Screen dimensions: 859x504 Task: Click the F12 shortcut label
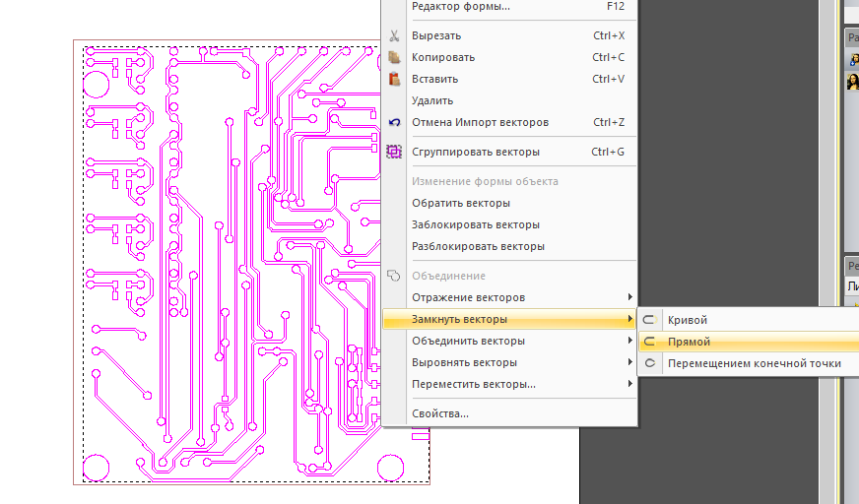coord(616,7)
